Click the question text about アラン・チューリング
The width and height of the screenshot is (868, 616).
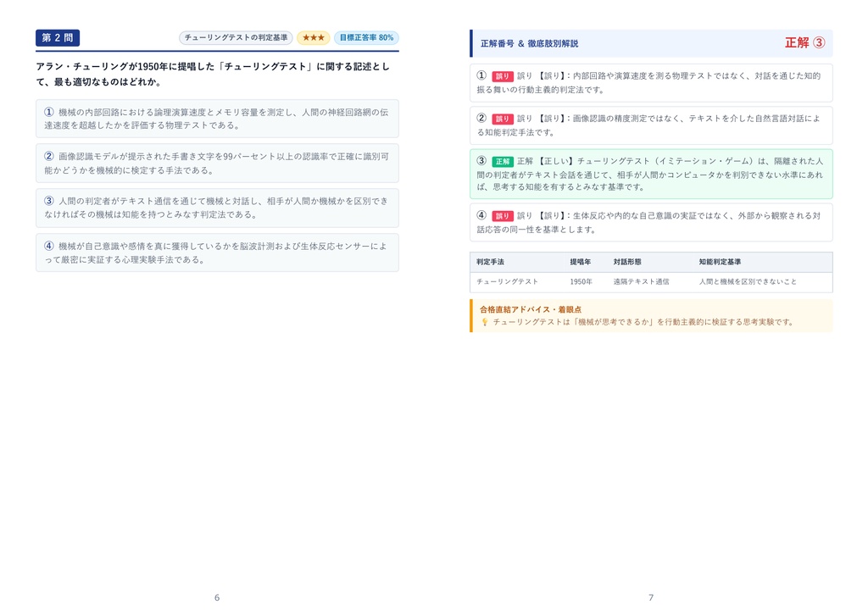(213, 75)
